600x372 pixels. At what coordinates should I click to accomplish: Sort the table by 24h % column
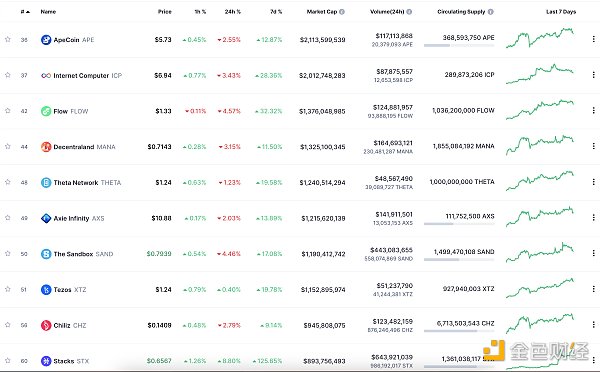coord(233,12)
